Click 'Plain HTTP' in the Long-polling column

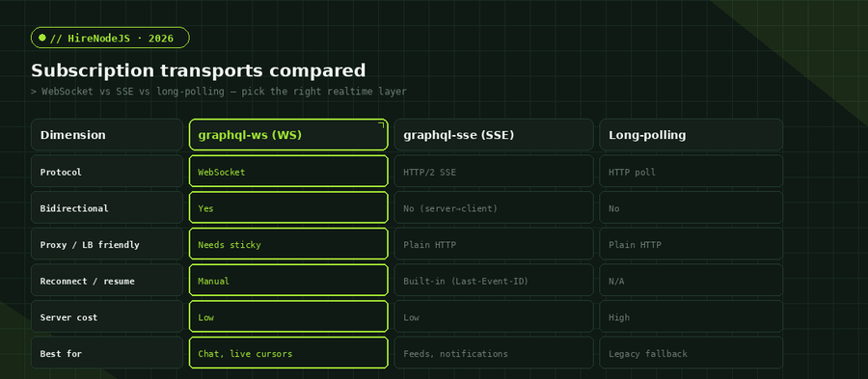tap(691, 243)
